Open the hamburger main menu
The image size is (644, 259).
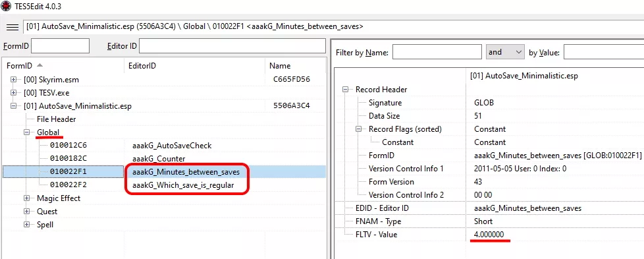point(13,27)
